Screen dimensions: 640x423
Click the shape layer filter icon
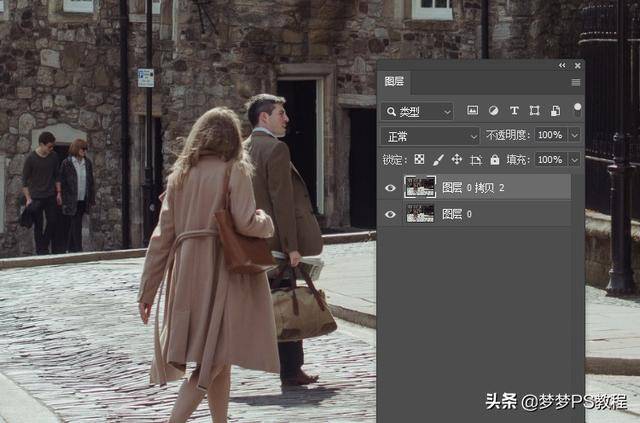tap(535, 111)
